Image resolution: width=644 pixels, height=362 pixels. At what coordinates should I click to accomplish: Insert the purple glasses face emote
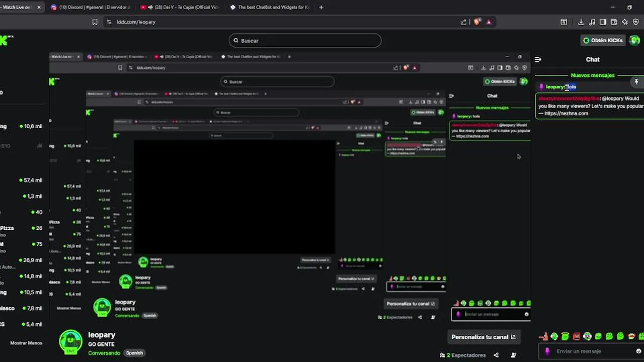coord(587,336)
